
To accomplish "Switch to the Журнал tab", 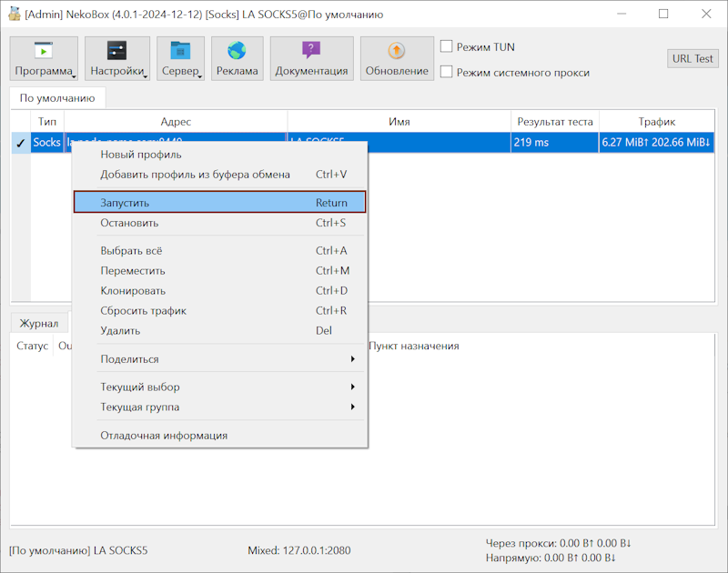I will pyautogui.click(x=39, y=323).
